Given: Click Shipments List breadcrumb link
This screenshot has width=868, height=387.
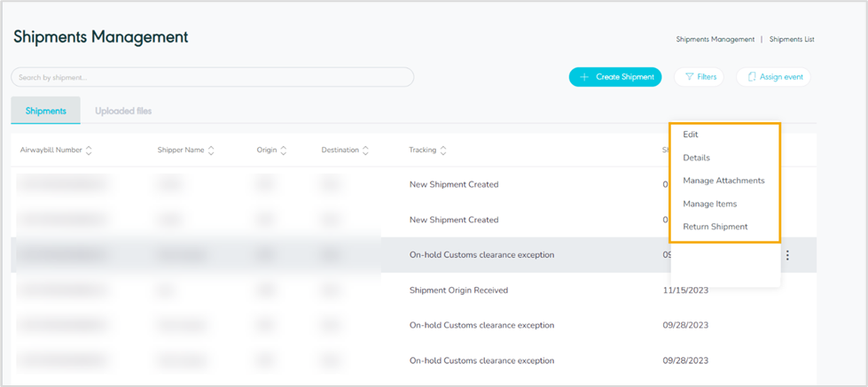Looking at the screenshot, I should click(x=792, y=40).
